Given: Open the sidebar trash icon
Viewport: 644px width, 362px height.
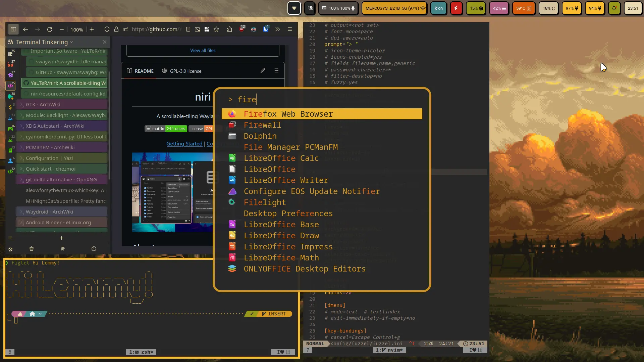Looking at the screenshot, I should 32,249.
